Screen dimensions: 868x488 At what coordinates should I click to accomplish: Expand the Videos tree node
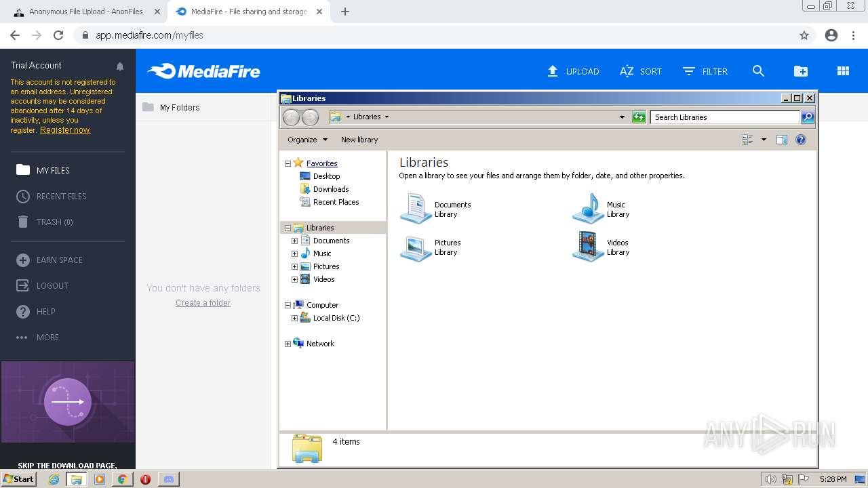pyautogui.click(x=294, y=279)
